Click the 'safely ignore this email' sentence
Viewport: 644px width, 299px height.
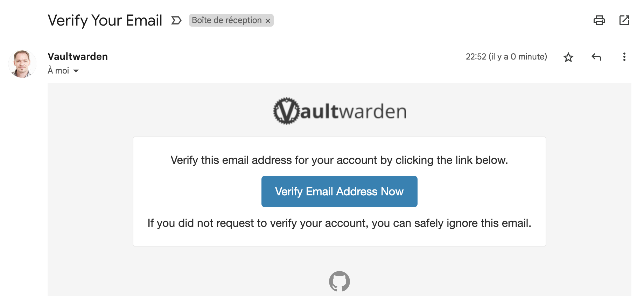pyautogui.click(x=339, y=223)
